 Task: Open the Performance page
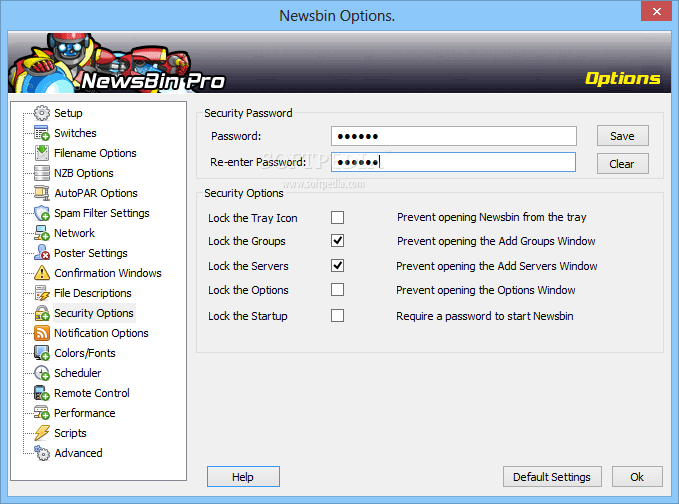point(84,413)
